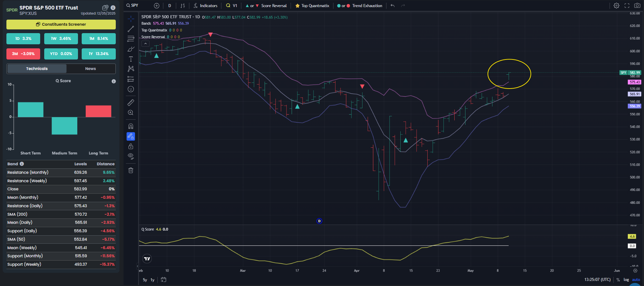This screenshot has height=286, width=644.
Task: Open the D interval dropdown
Action: tap(169, 5)
